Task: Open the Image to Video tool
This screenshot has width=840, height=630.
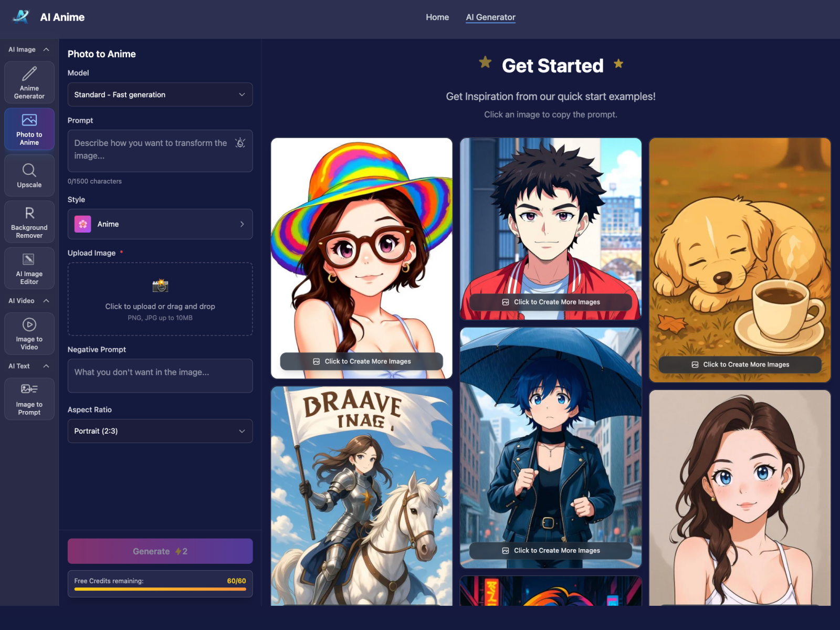Action: pyautogui.click(x=29, y=333)
